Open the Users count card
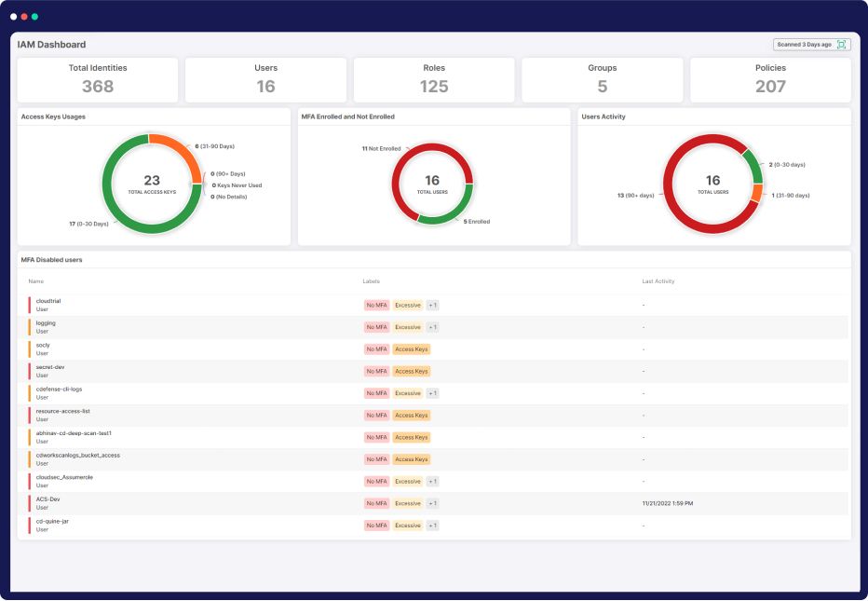The image size is (868, 601). point(265,80)
